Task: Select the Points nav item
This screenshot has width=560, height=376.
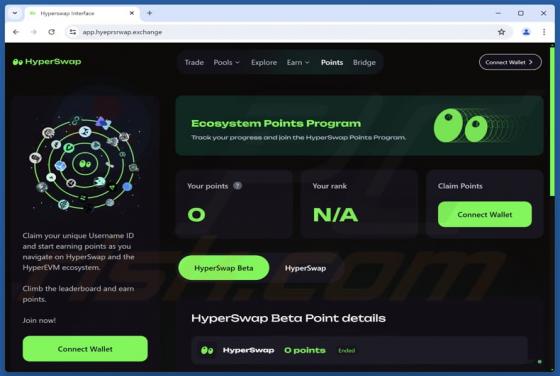Action: click(x=332, y=62)
